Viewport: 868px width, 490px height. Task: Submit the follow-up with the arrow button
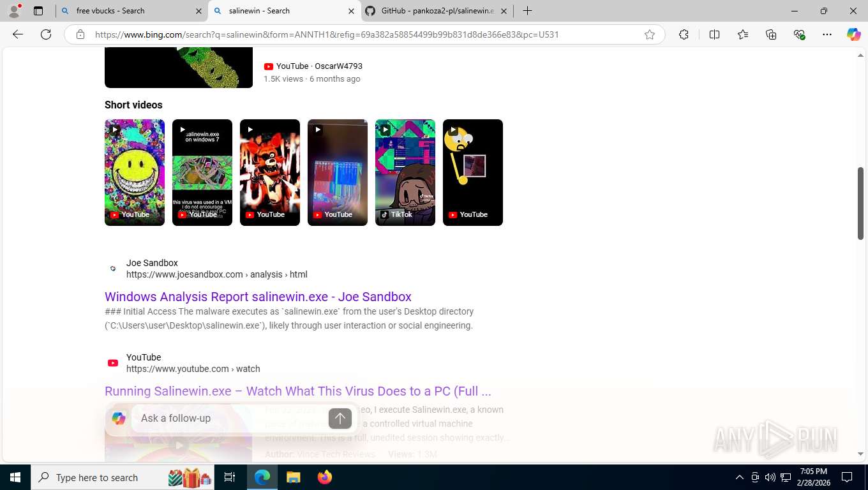click(x=340, y=419)
